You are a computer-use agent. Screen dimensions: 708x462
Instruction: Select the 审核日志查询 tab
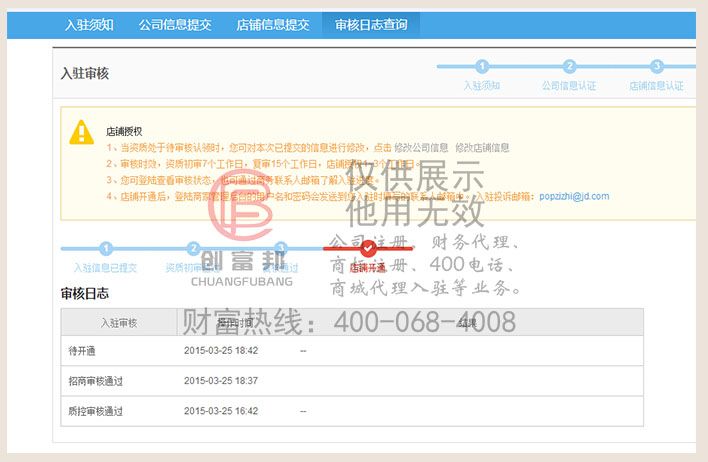tap(371, 25)
